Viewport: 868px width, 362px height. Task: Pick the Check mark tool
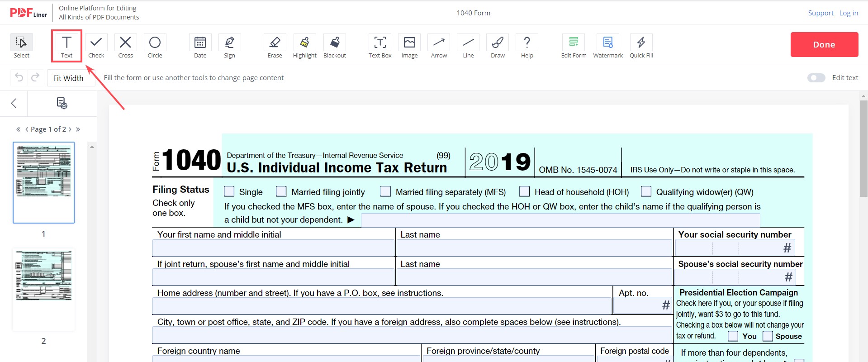click(x=96, y=46)
